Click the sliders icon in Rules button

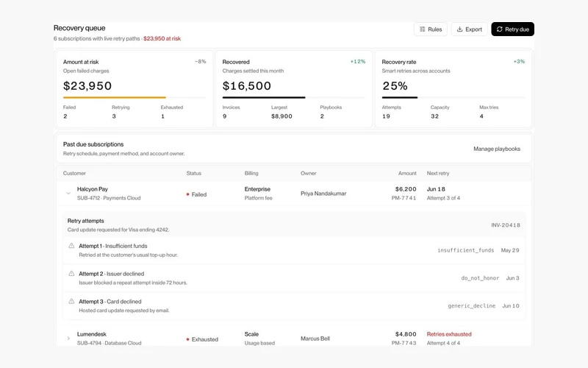(x=422, y=29)
